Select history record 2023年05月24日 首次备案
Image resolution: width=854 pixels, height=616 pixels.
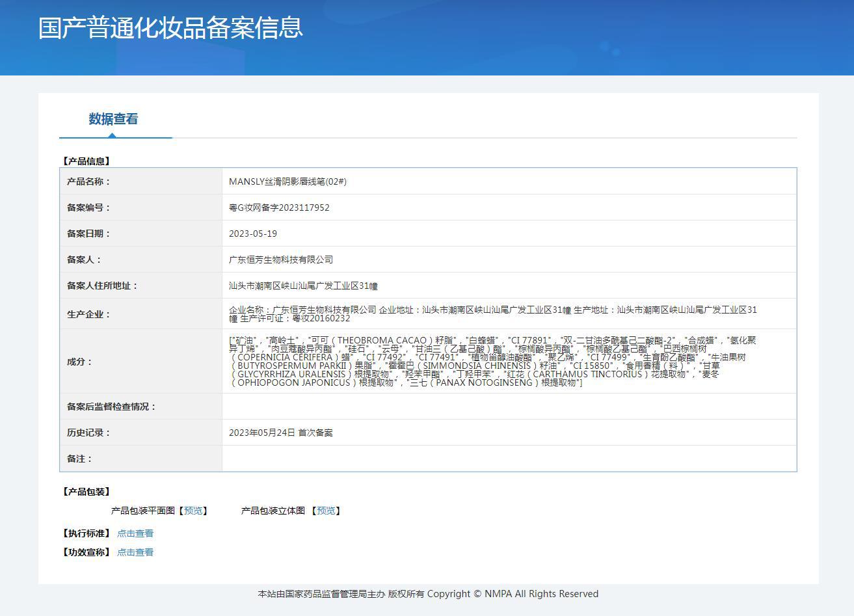click(x=281, y=433)
